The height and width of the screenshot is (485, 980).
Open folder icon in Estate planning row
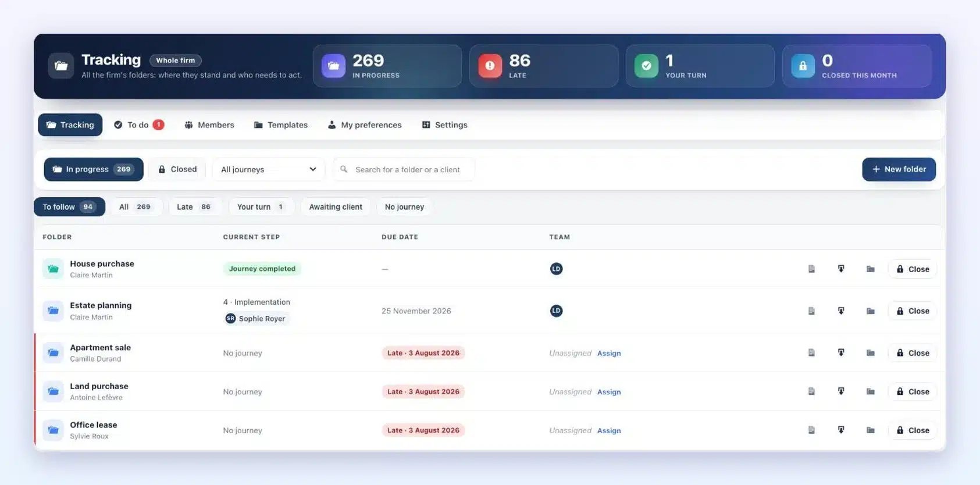tap(871, 311)
